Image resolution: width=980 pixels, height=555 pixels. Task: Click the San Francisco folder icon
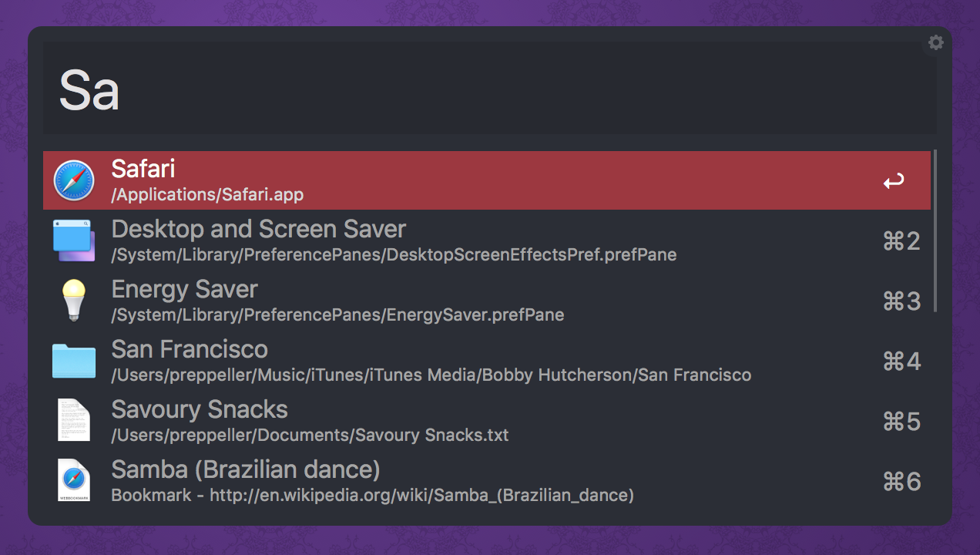74,361
